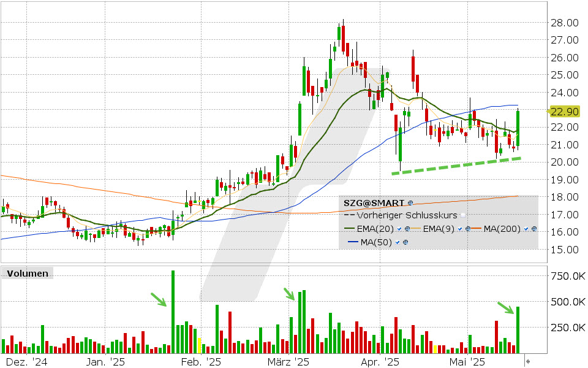
Task: Open EMA(9) indicator settings icon
Action: pos(467,229)
